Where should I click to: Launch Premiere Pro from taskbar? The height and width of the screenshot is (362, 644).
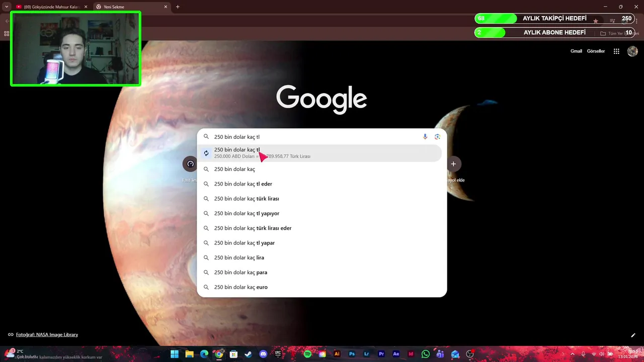(x=381, y=354)
